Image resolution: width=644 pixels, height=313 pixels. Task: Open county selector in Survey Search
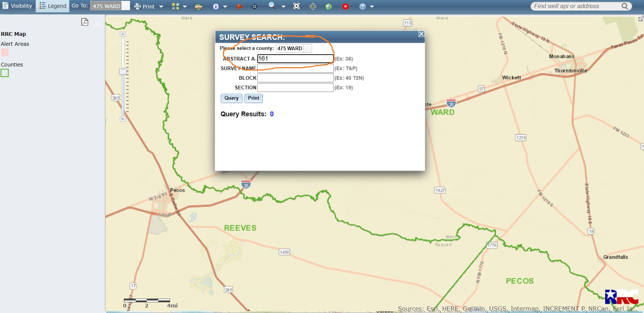pyautogui.click(x=308, y=48)
